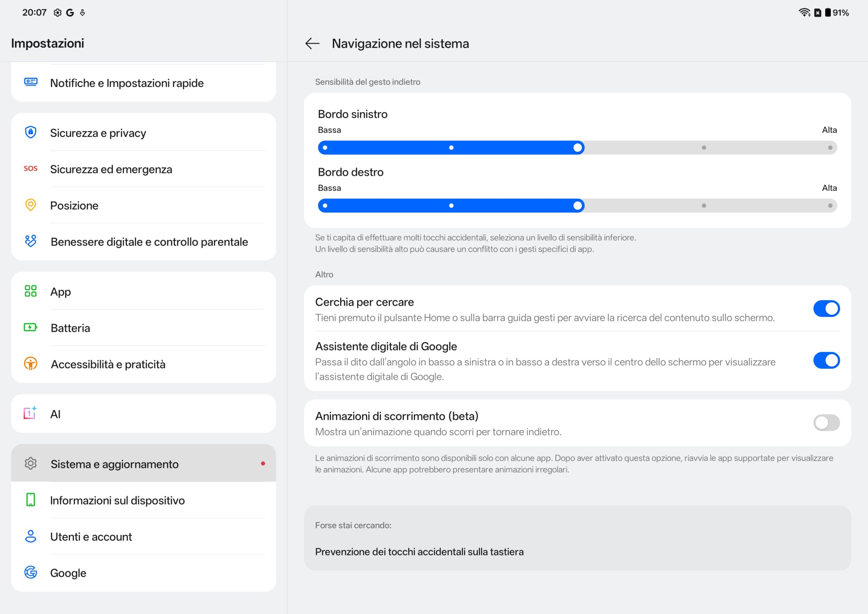
Task: Tap the Batteria charging icon
Action: tap(31, 328)
